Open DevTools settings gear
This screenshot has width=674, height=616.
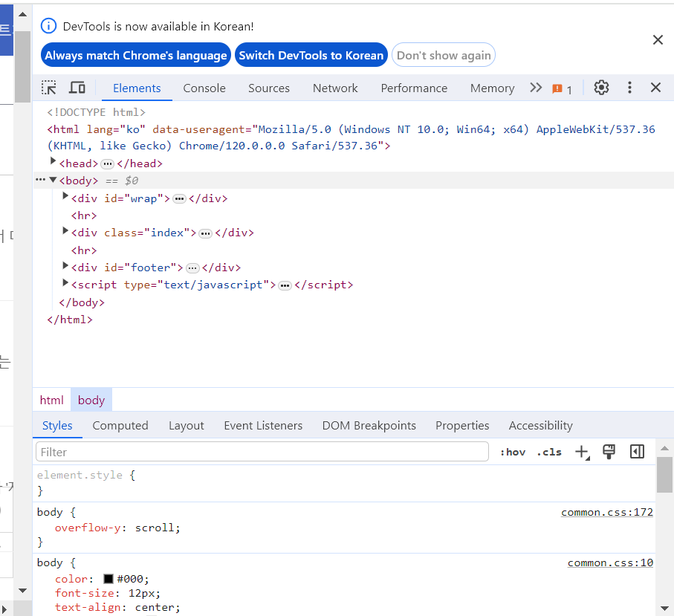pyautogui.click(x=601, y=88)
